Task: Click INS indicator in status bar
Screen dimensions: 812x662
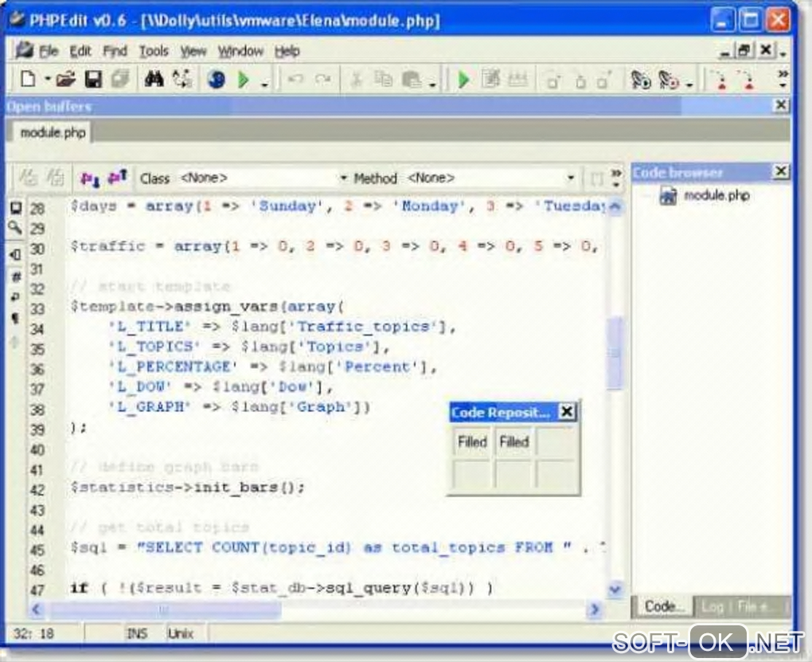Action: tap(137, 633)
